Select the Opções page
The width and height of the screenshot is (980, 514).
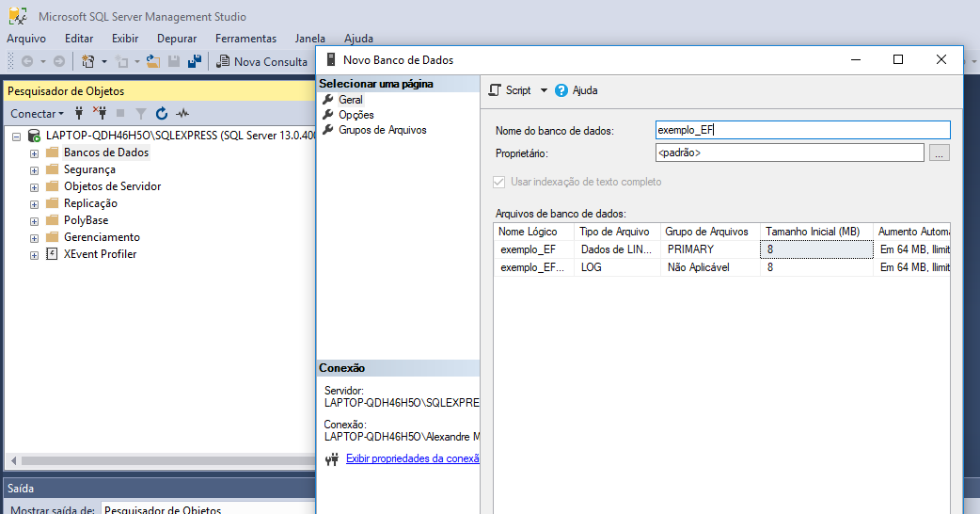point(356,115)
